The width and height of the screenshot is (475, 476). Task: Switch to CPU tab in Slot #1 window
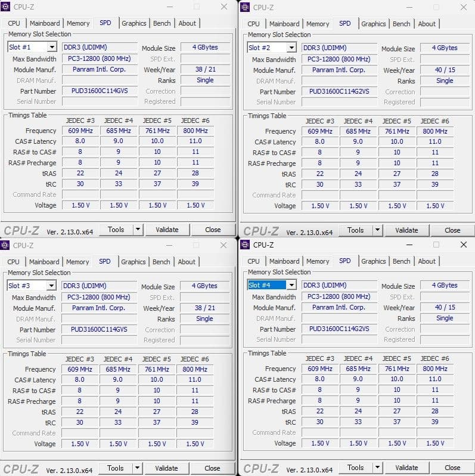coord(14,23)
